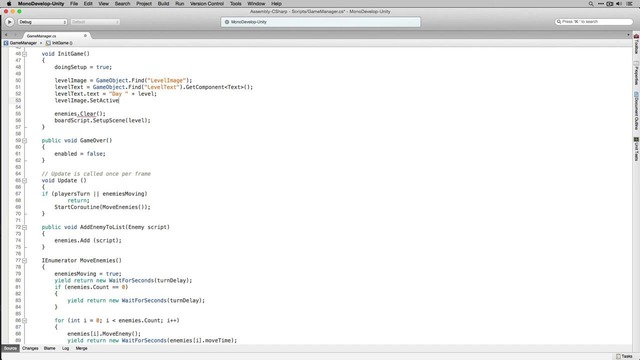Click the Run/Play button in the toolbar

pos(9,22)
